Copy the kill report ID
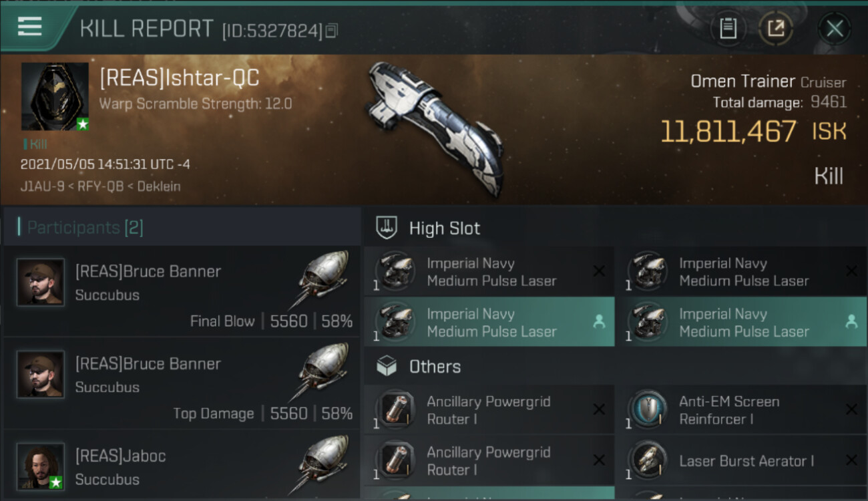Screen dimensions: 868x501 tap(332, 30)
